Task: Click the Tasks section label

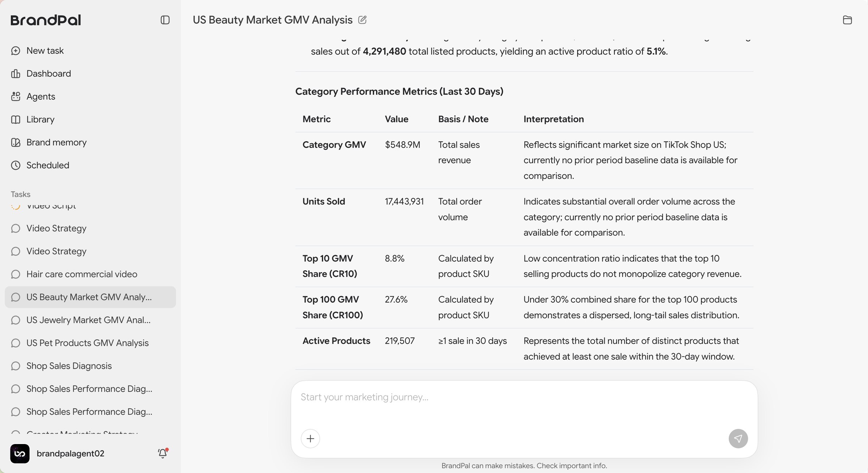Action: (21, 194)
